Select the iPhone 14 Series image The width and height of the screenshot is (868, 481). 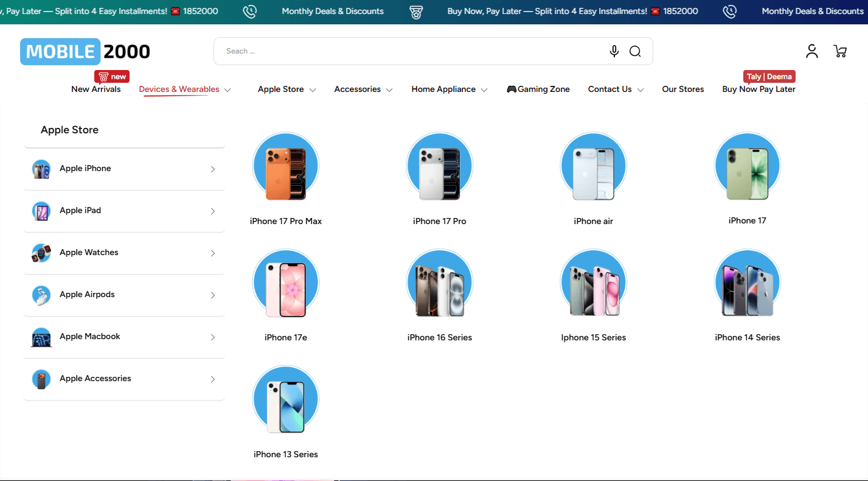tap(748, 283)
